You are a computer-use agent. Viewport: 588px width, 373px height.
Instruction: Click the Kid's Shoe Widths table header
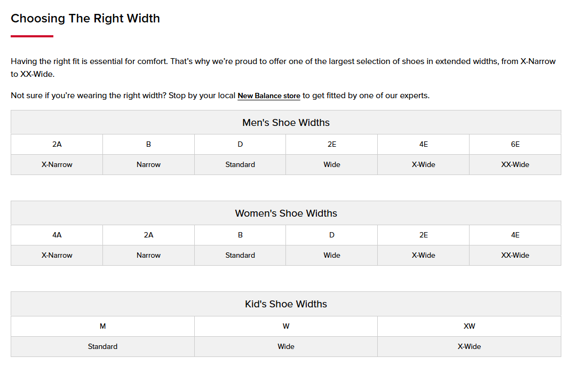point(286,304)
